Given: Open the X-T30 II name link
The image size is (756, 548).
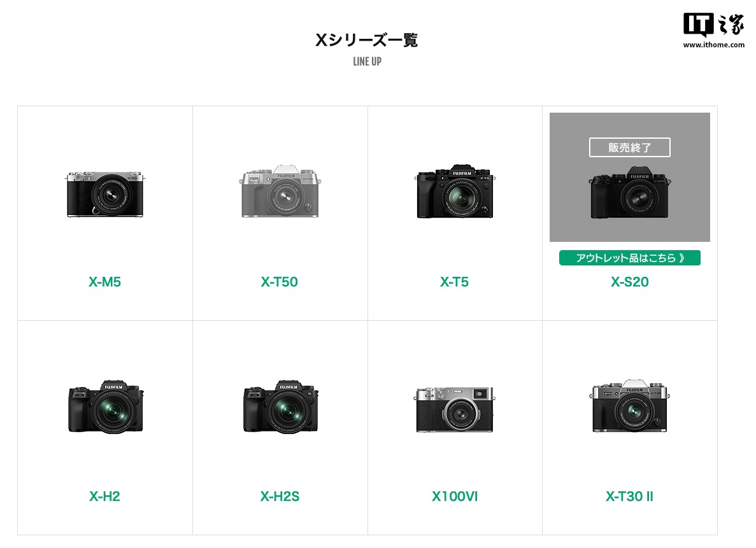Looking at the screenshot, I should click(x=630, y=496).
